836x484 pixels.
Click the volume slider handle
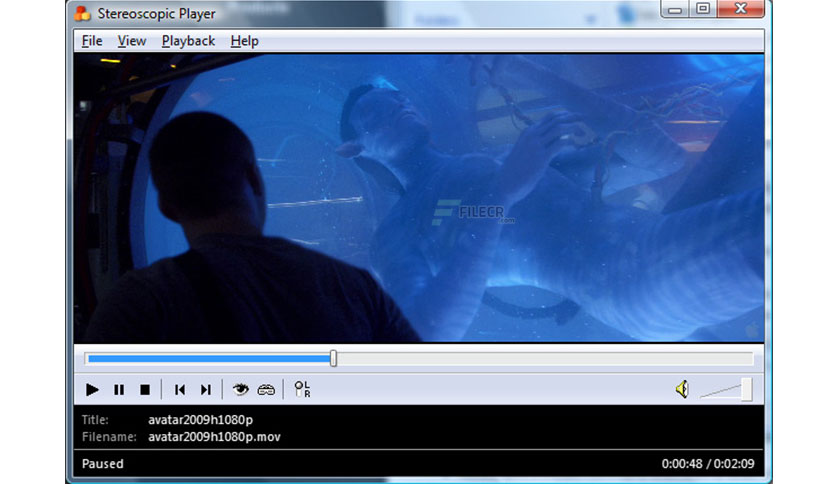[x=746, y=389]
